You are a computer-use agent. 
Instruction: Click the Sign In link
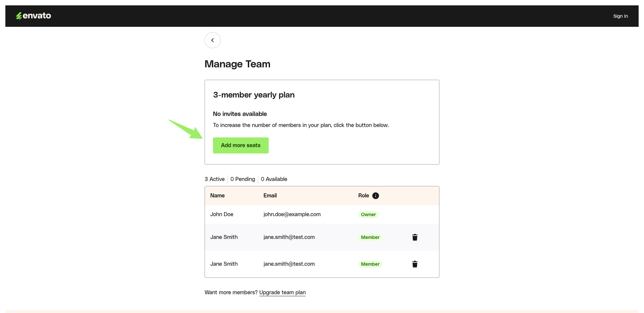(x=620, y=16)
